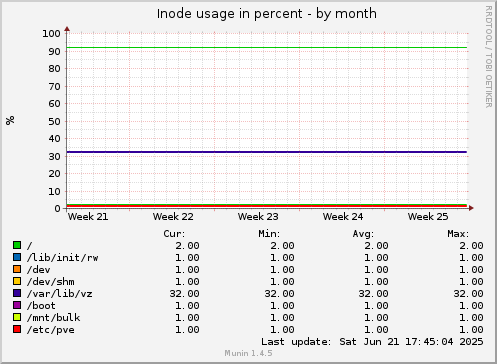Click the purple swatch for /boot
Viewport: 497px width, 364px height.
(x=17, y=305)
